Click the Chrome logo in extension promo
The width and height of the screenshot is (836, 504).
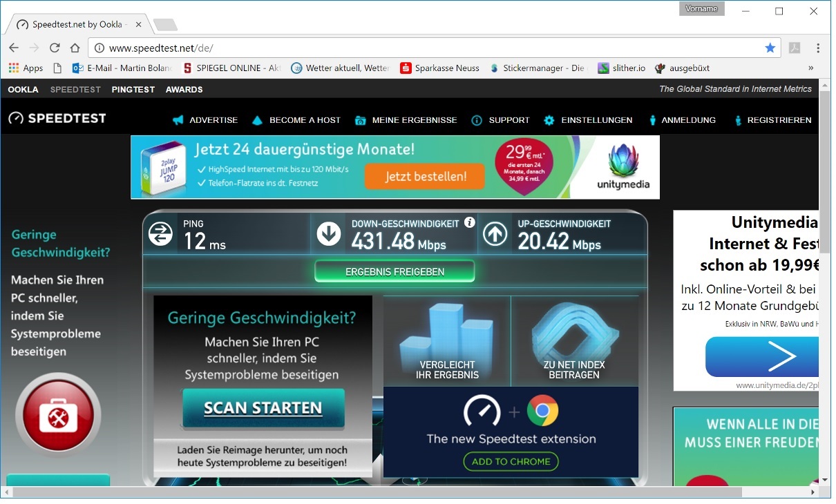pyautogui.click(x=542, y=411)
